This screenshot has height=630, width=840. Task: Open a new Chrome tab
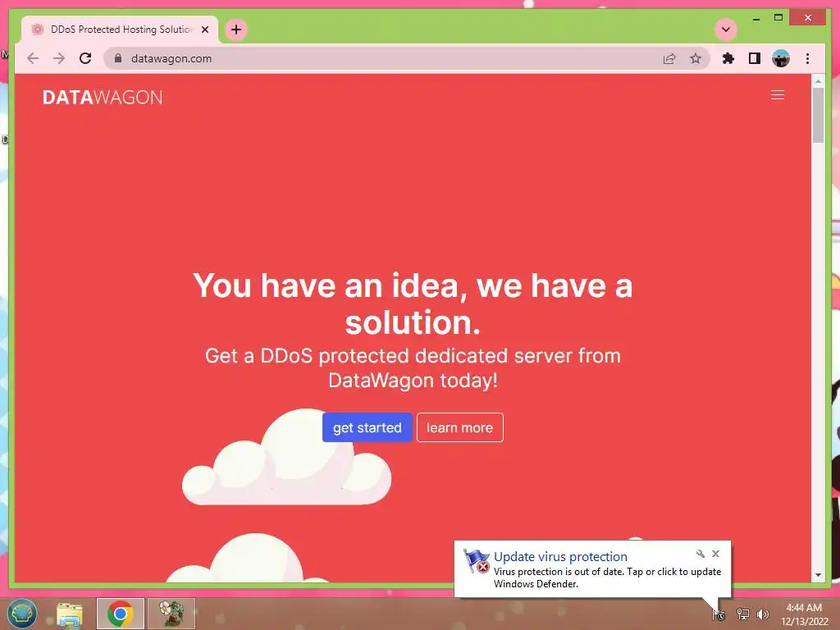236,30
